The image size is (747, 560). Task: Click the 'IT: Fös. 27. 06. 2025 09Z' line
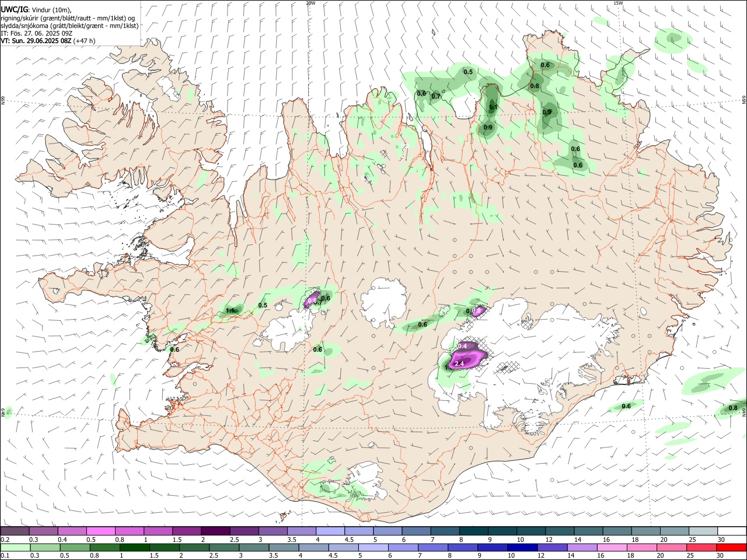36,33
